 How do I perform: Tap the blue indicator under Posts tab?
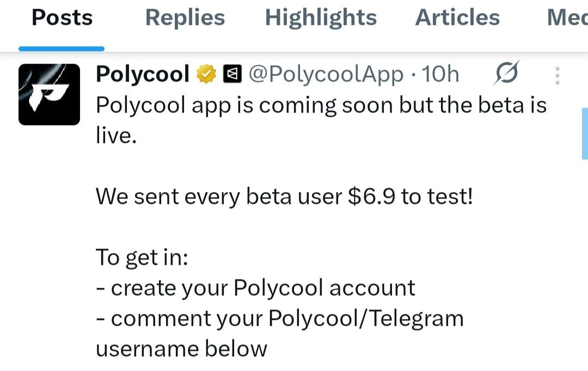click(61, 48)
